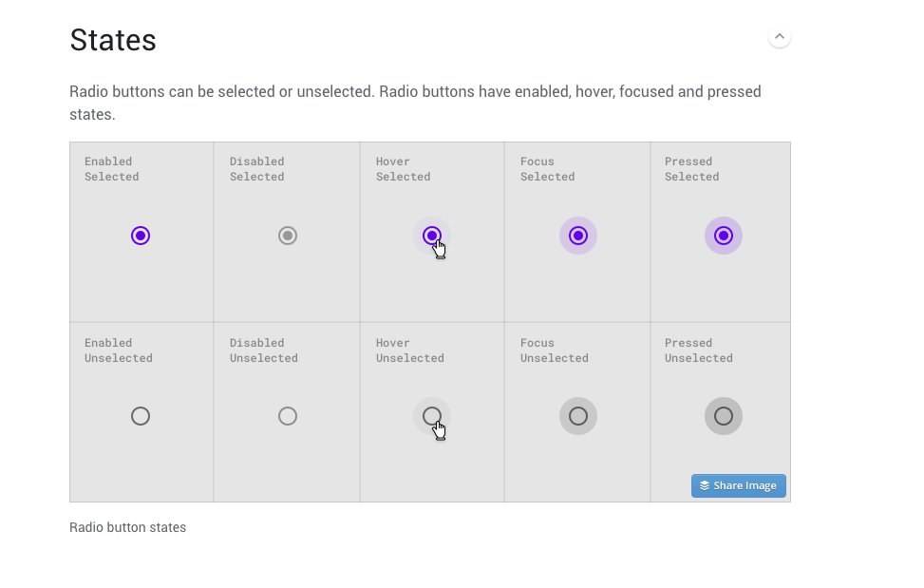Click the Hover Unselected label text
924x588 pixels.
point(410,351)
